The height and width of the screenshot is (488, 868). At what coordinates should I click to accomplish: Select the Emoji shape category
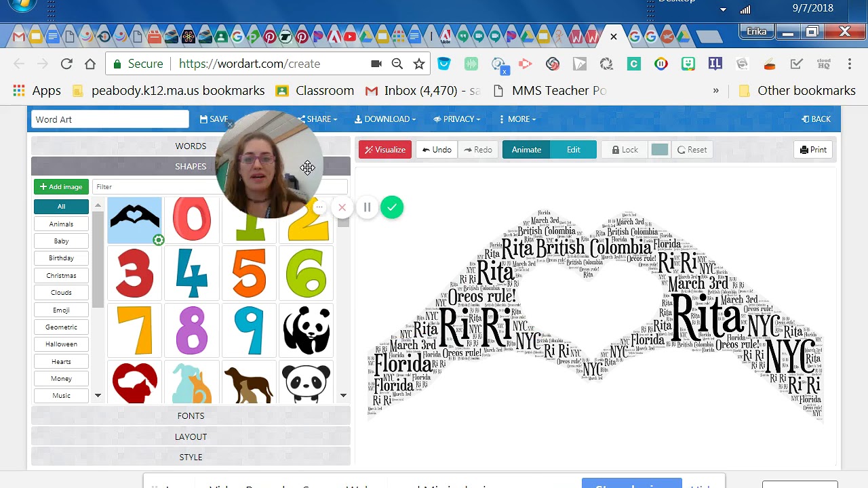point(61,310)
